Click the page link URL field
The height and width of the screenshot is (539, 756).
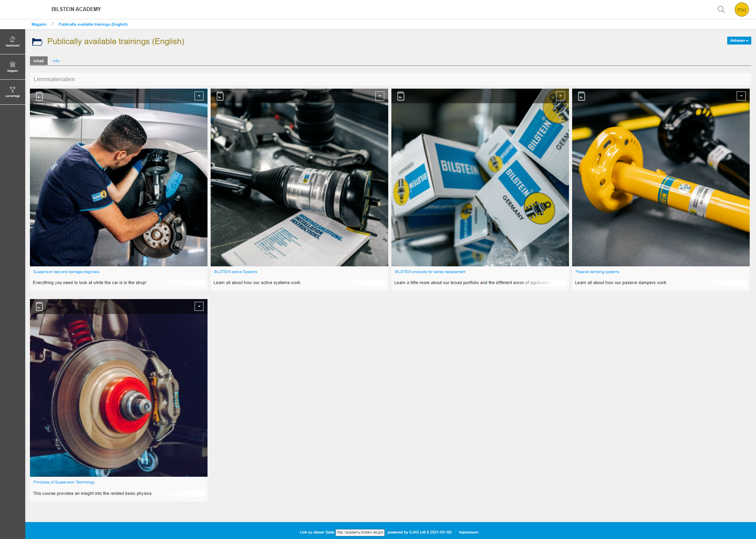pos(360,532)
